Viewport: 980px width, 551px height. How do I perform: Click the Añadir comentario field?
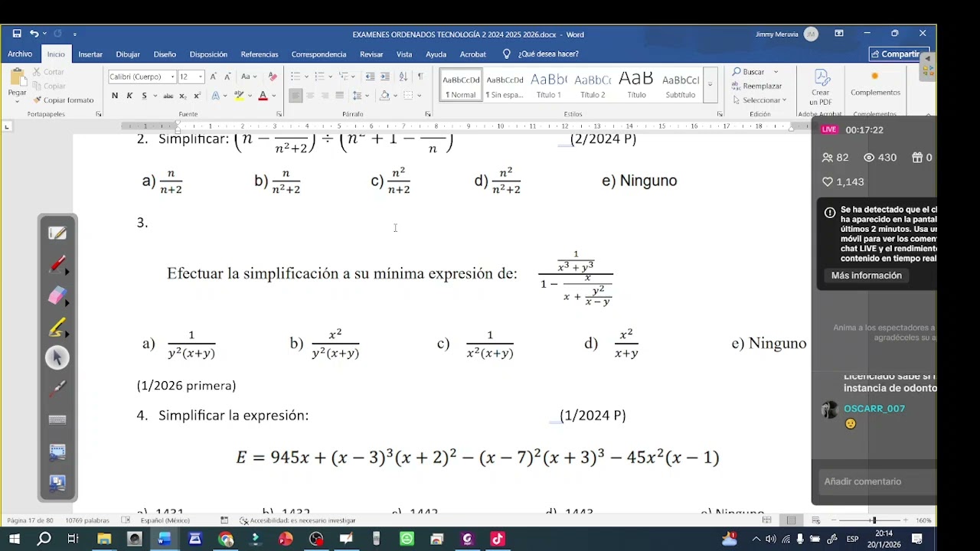click(x=877, y=481)
